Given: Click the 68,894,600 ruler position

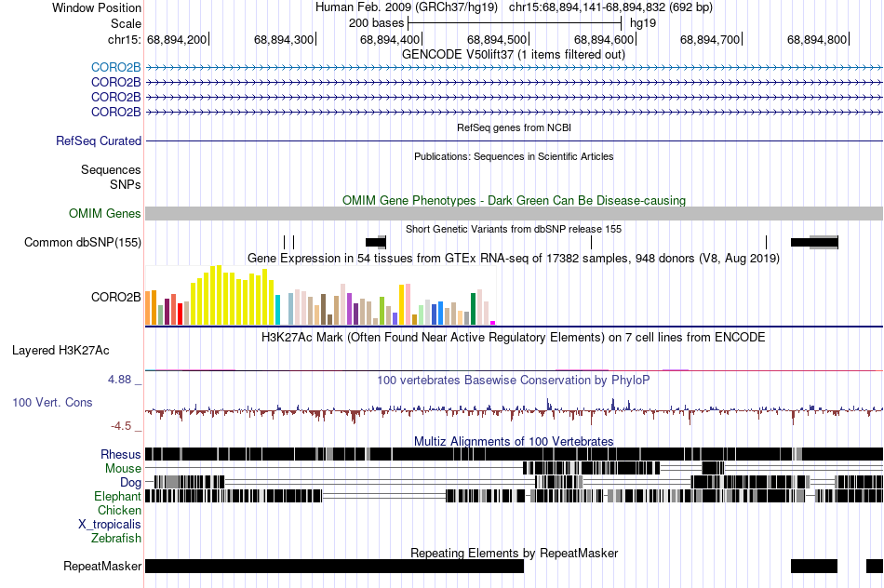Looking at the screenshot, I should tap(604, 39).
